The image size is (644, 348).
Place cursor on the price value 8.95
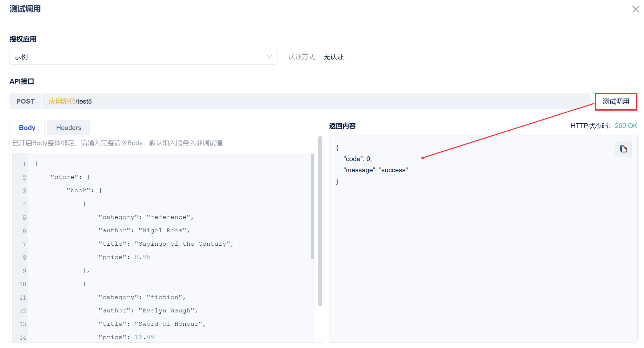142,257
